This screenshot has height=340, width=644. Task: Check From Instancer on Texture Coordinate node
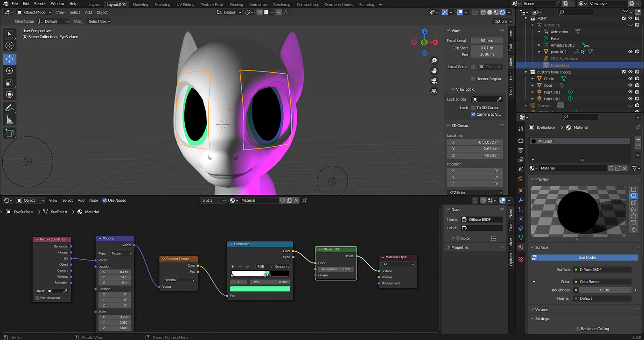pyautogui.click(x=37, y=298)
